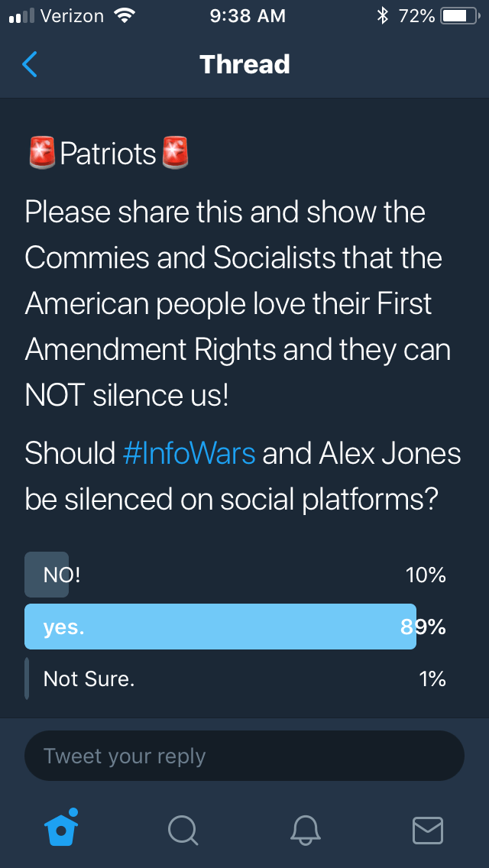Tap the 89% poll result percentage
The width and height of the screenshot is (489, 868).
coord(423,627)
